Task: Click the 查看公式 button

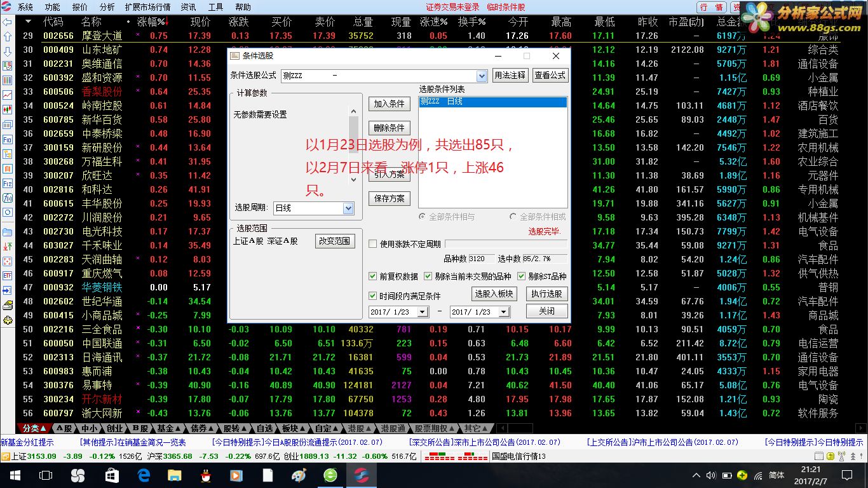Action: click(550, 75)
